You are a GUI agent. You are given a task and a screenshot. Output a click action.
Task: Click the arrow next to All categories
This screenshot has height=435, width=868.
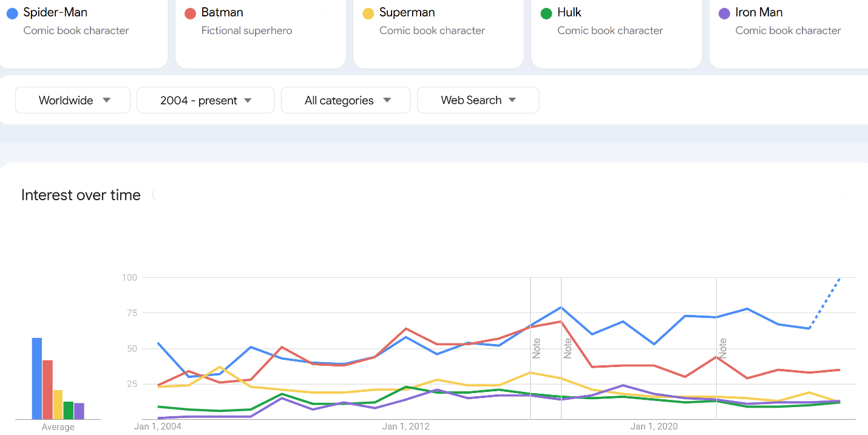click(387, 100)
